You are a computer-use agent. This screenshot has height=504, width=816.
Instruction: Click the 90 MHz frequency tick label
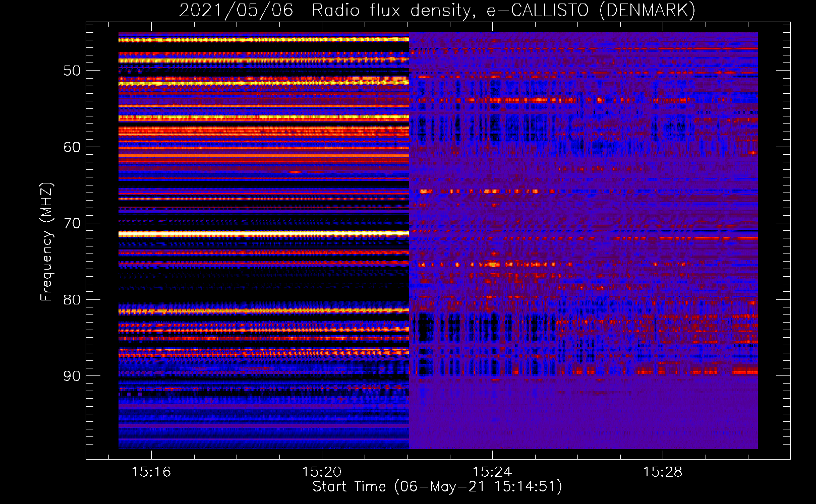coord(72,376)
